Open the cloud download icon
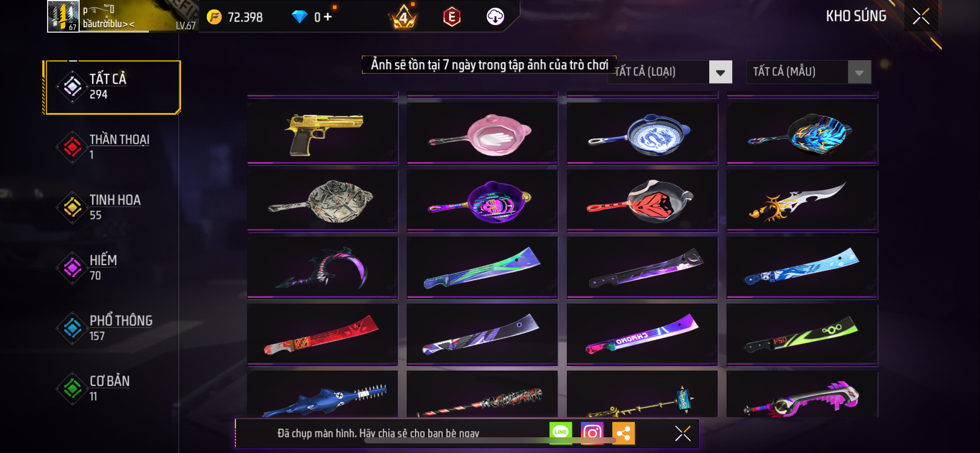Screen dimensions: 980x453 (495, 17)
